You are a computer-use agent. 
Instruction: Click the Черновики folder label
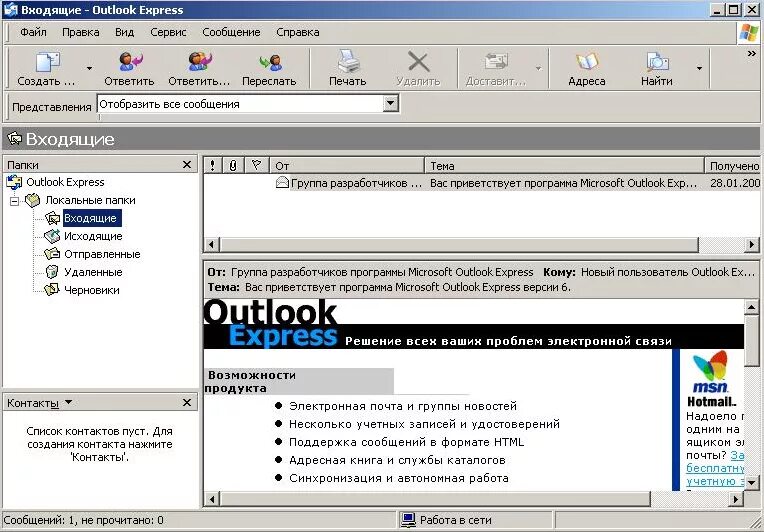pos(92,290)
